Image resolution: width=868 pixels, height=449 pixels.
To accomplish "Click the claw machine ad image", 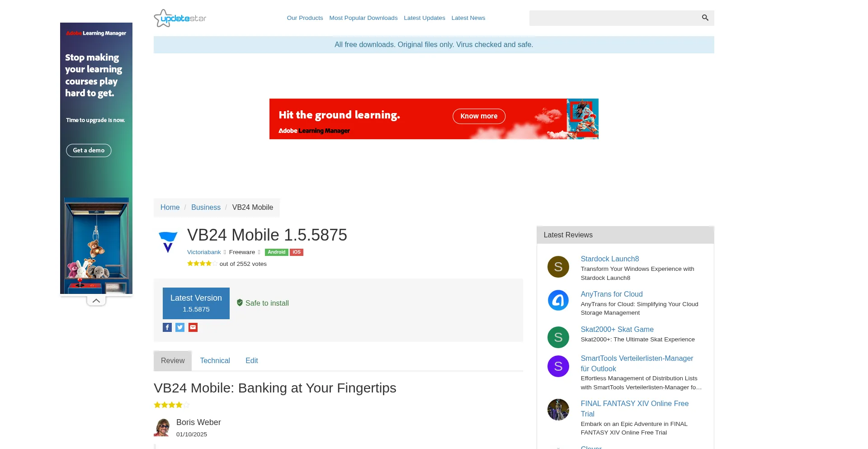I will tap(96, 246).
